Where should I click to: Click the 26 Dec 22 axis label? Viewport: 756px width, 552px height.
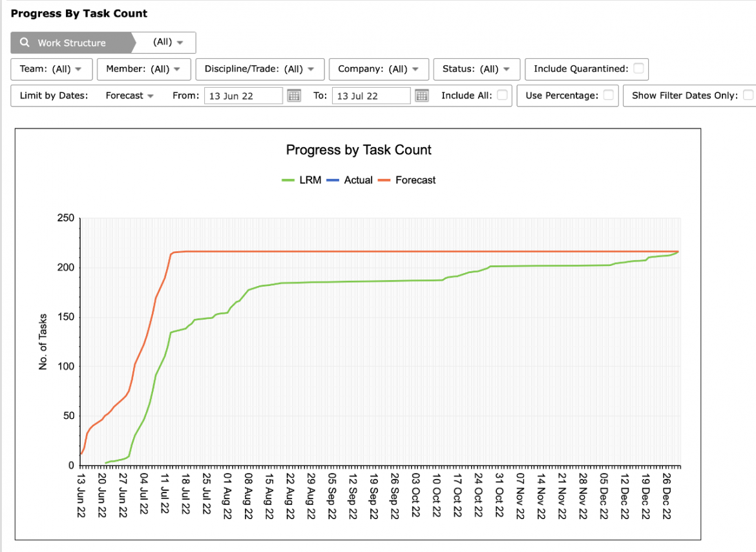[x=667, y=496]
